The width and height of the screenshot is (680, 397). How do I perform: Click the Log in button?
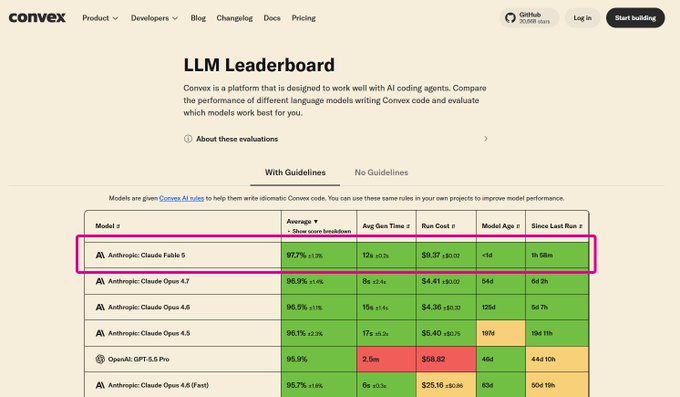pos(582,18)
